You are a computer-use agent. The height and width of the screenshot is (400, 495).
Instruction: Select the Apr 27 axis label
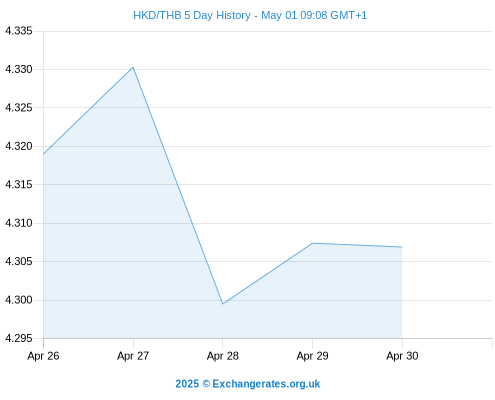133,356
